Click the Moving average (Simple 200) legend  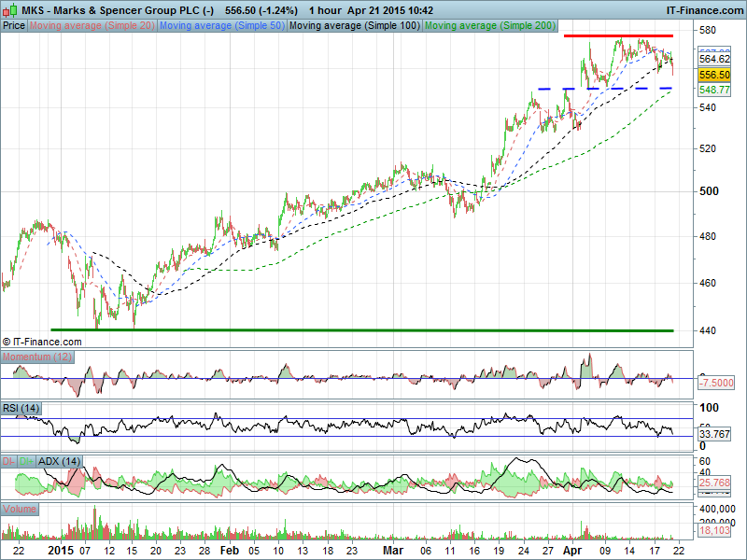click(x=489, y=26)
